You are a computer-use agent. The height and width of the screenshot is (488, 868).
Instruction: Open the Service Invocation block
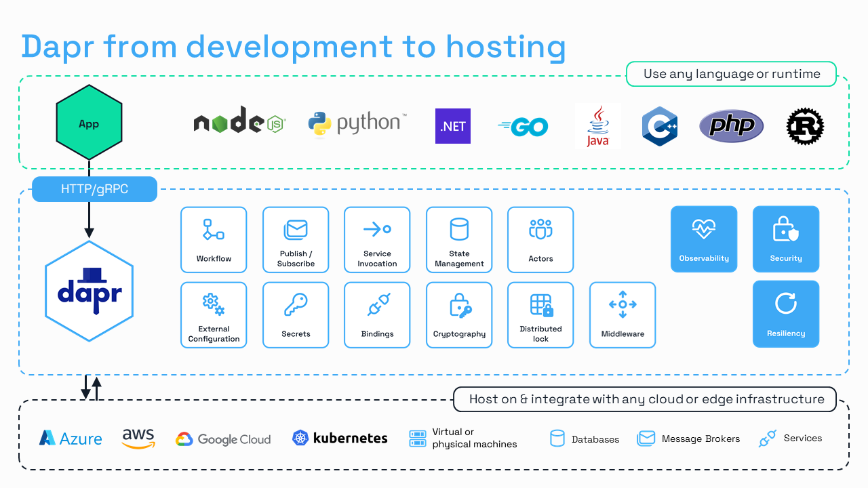(377, 240)
